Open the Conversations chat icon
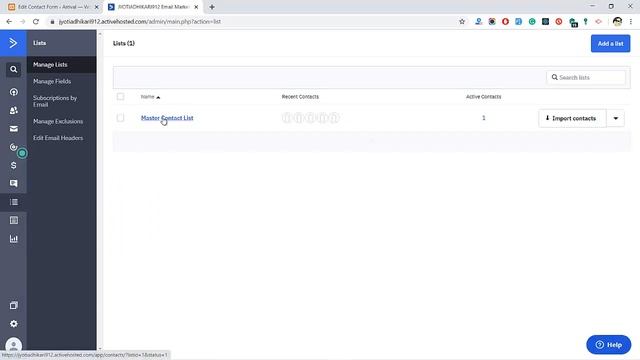 point(13,184)
